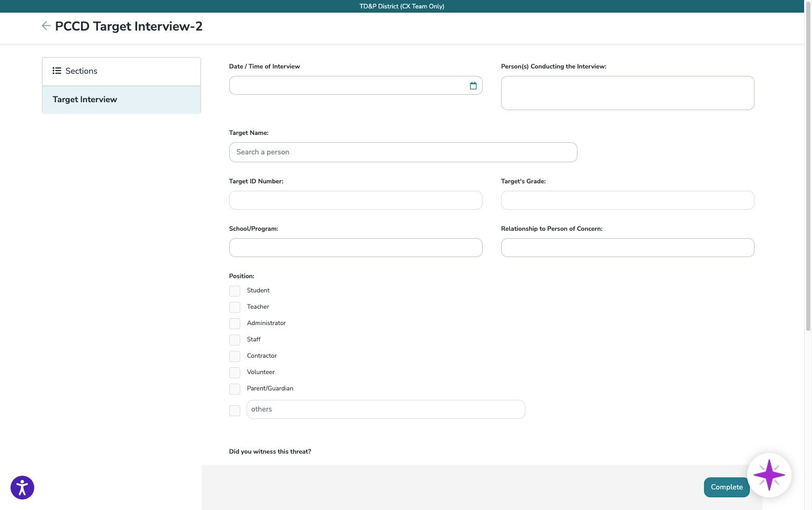The image size is (812, 510).
Task: Check the box next to others field
Action: pos(234,410)
